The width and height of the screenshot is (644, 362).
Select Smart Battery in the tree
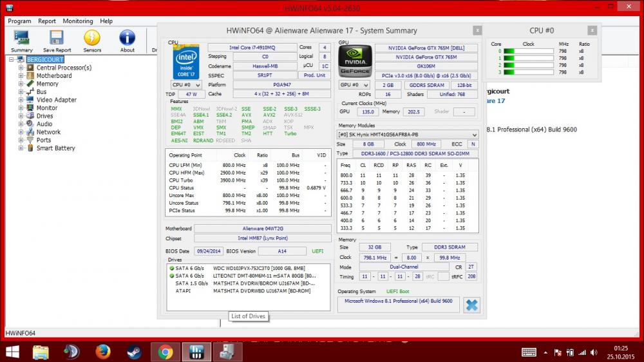click(x=55, y=148)
